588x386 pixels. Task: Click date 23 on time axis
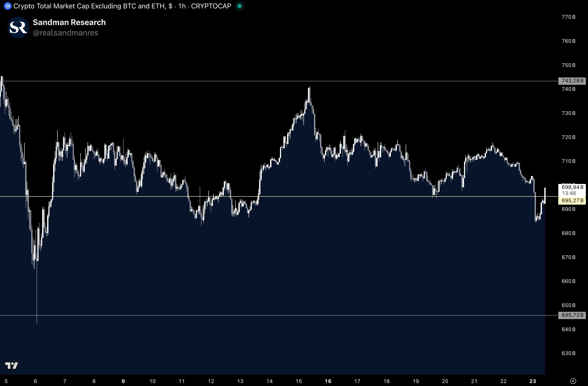533,381
